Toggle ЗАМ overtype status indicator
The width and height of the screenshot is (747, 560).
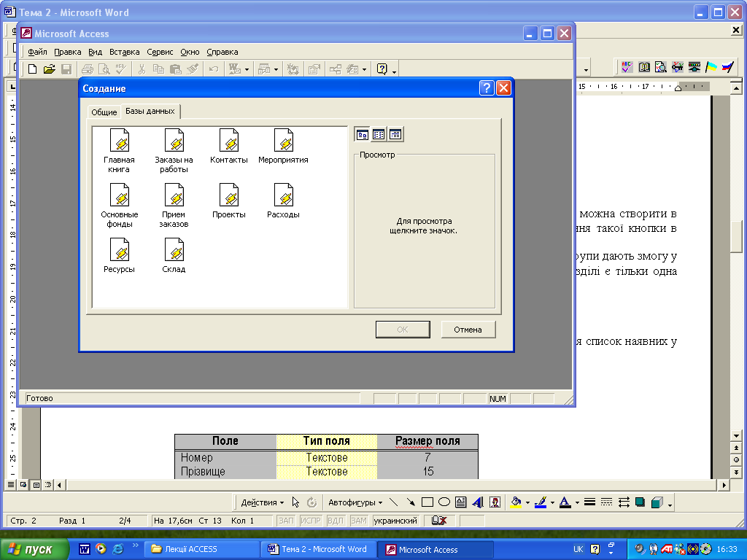359,521
